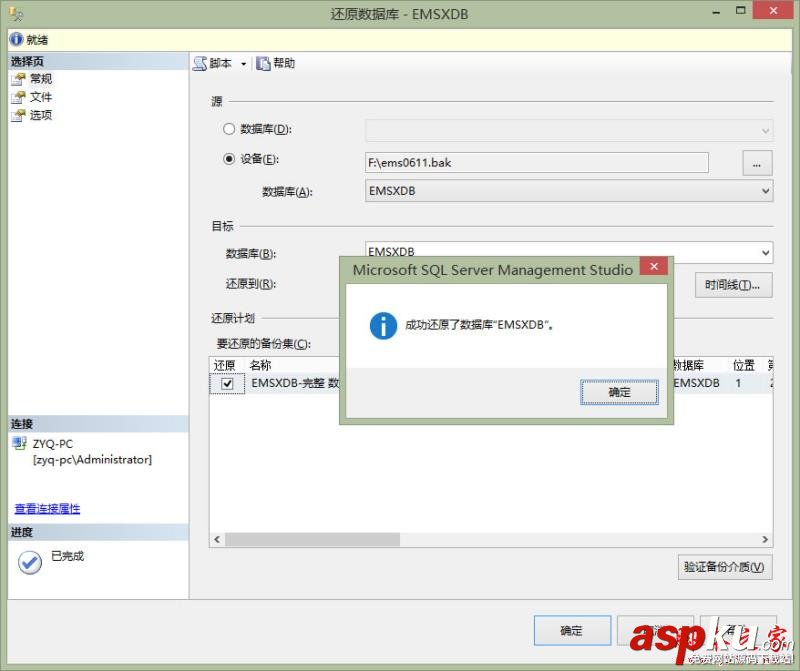Click the device path field F:\ems0611.bak

click(x=537, y=162)
